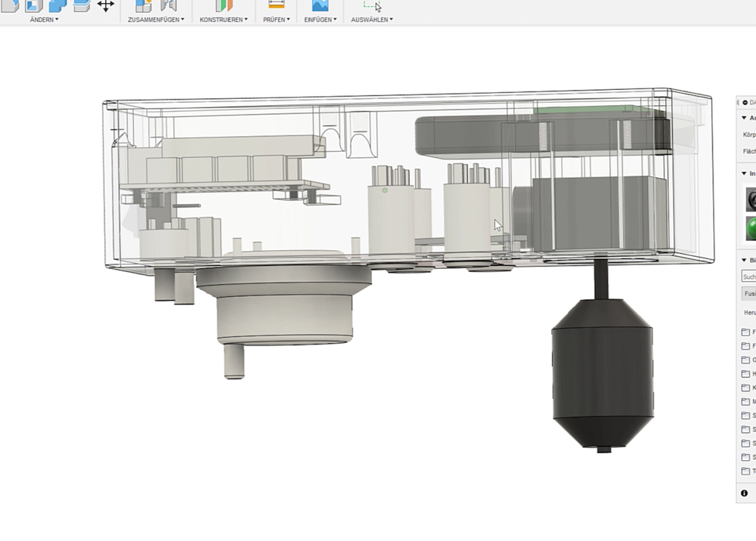This screenshot has height=541, width=756.
Task: Click the selection tool icon above AUSWÄHLEN
Action: click(372, 5)
